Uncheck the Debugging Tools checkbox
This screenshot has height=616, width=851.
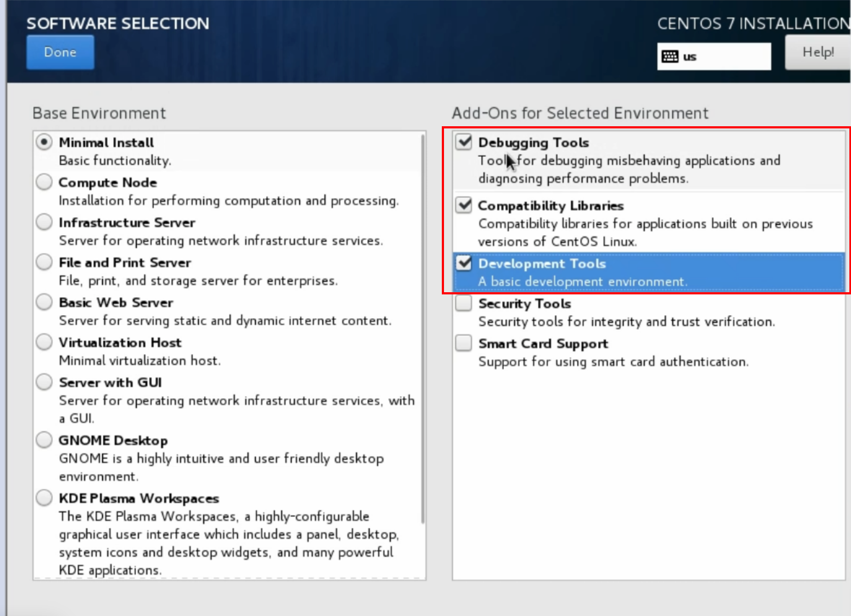[464, 141]
